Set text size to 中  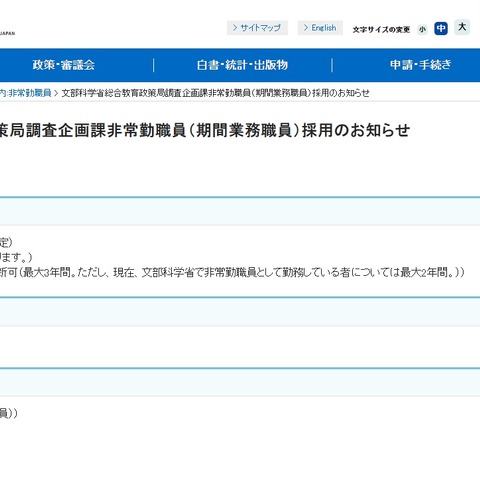click(441, 28)
